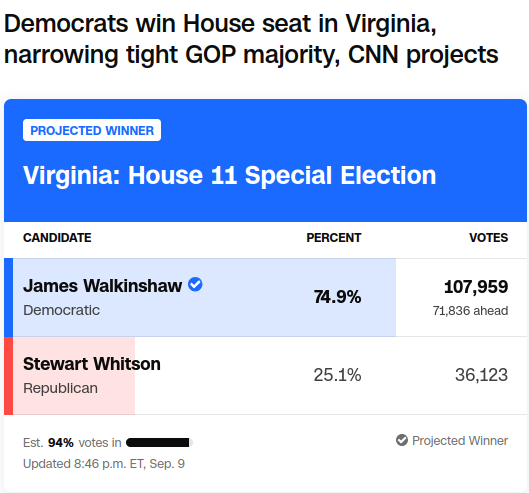Click the 25.1% percent value
The width and height of the screenshot is (529, 493).
pyautogui.click(x=337, y=375)
